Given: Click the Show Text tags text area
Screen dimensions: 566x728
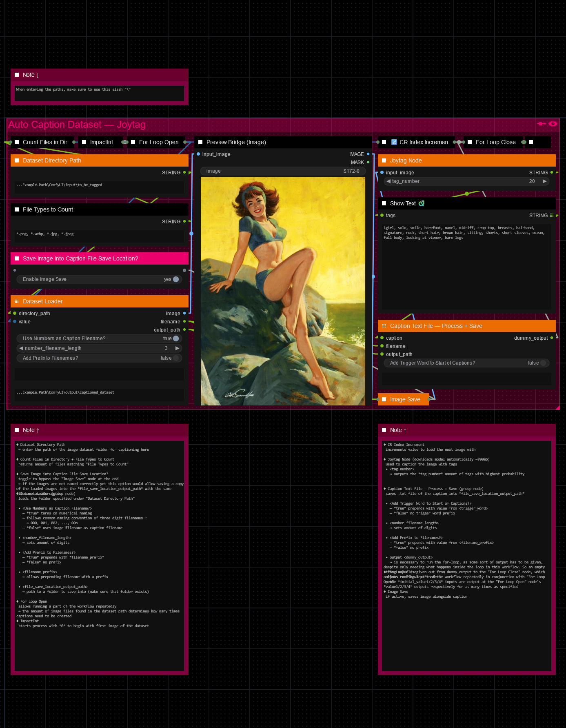Looking at the screenshot, I should pyautogui.click(x=467, y=267).
